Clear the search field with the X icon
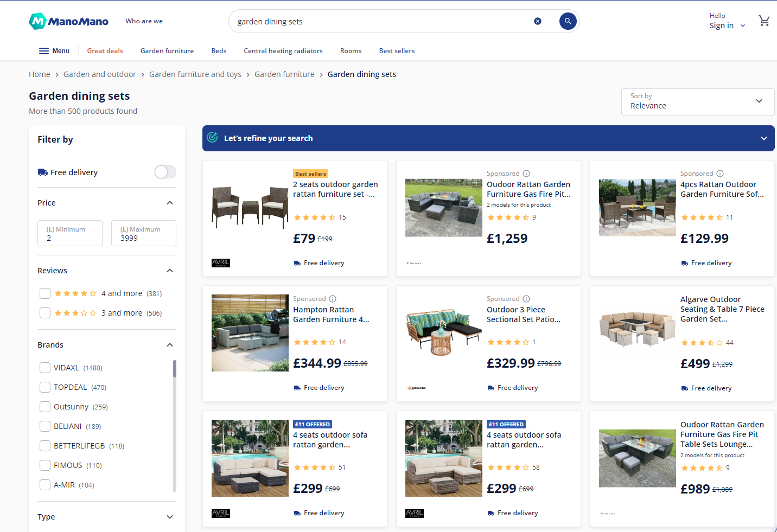The height and width of the screenshot is (532, 777). coord(538,21)
